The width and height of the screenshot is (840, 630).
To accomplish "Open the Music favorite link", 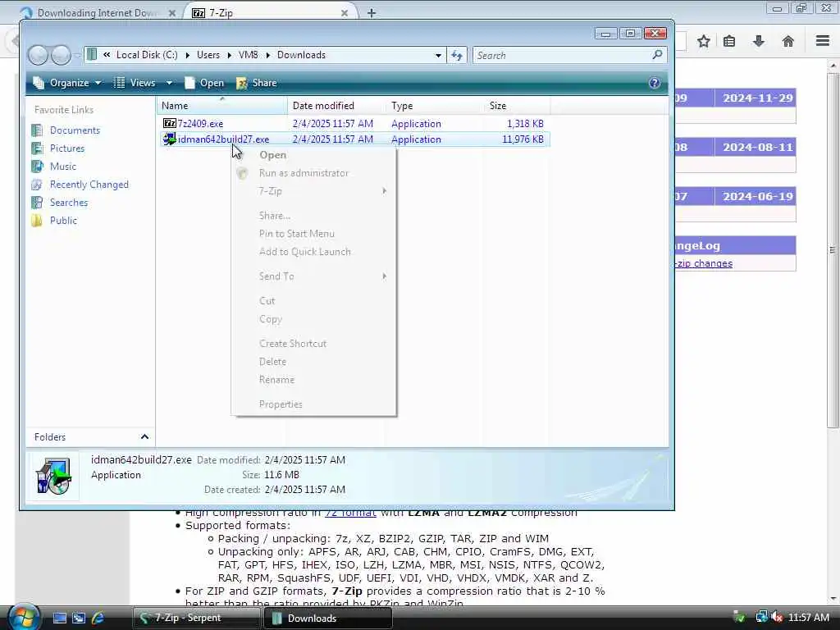I will pos(62,167).
